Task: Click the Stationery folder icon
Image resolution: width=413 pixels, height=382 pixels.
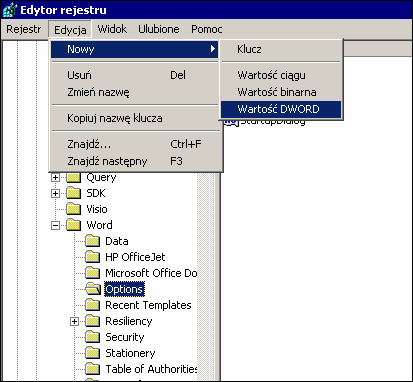Action: point(93,353)
